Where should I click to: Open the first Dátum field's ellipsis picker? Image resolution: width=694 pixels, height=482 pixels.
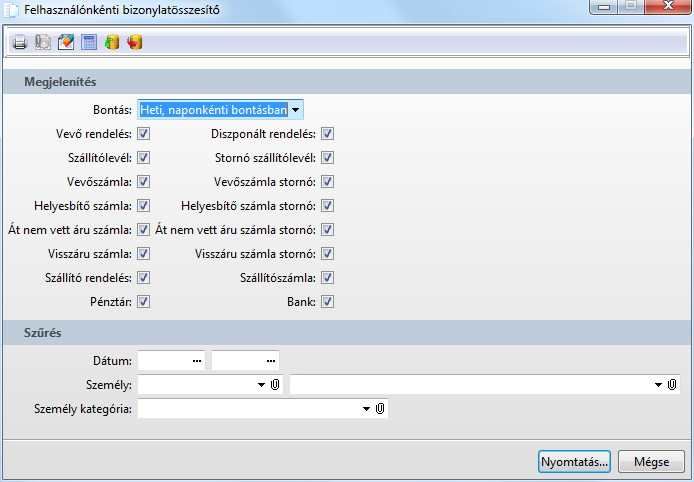197,361
